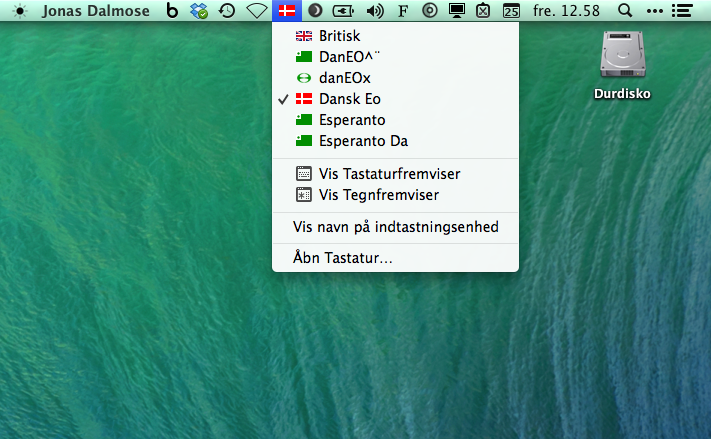Open the volume speaker icon
Screen dimensions: 711x439
tap(375, 12)
